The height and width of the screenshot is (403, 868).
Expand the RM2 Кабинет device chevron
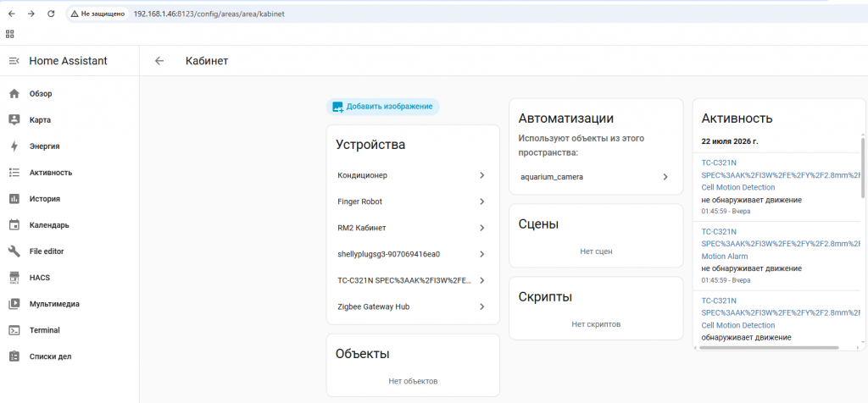pos(481,228)
